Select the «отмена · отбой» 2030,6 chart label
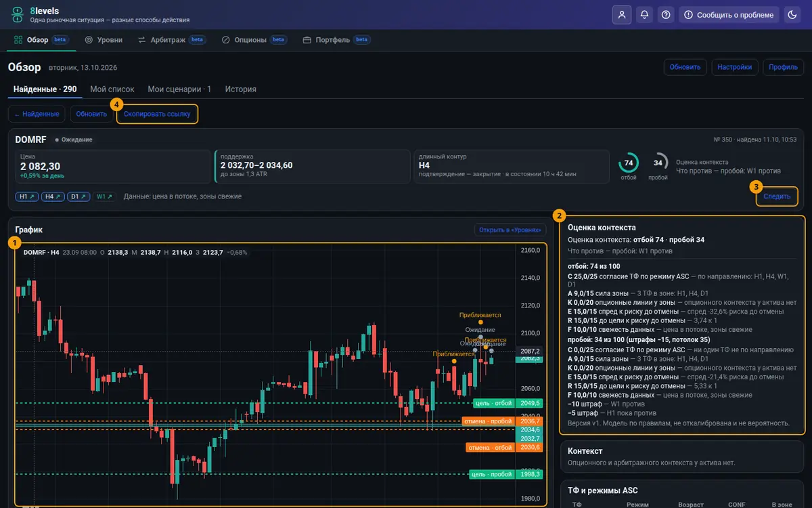 coord(504,447)
